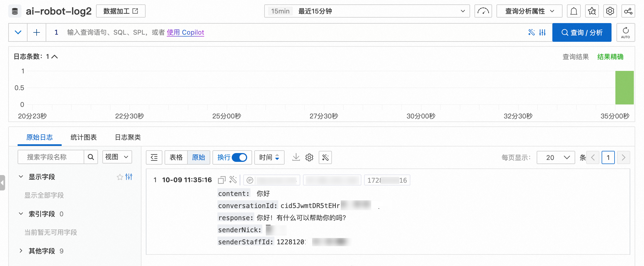Collapse the 显示字段 section

point(21,177)
